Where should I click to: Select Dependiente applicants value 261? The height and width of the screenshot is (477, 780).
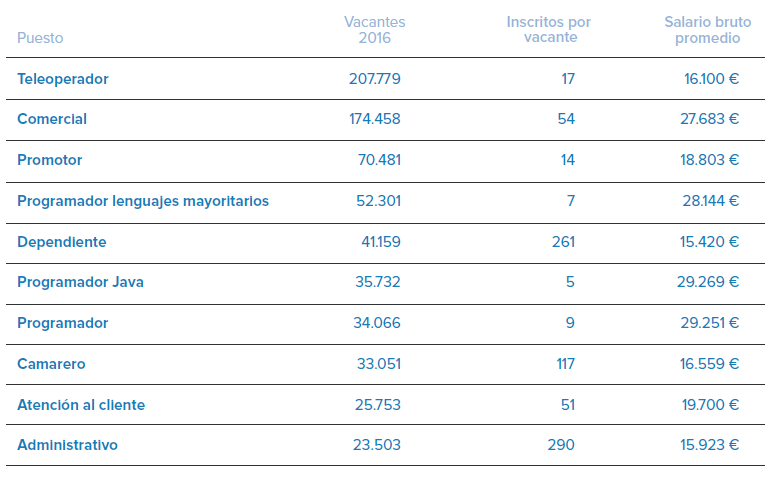(563, 242)
